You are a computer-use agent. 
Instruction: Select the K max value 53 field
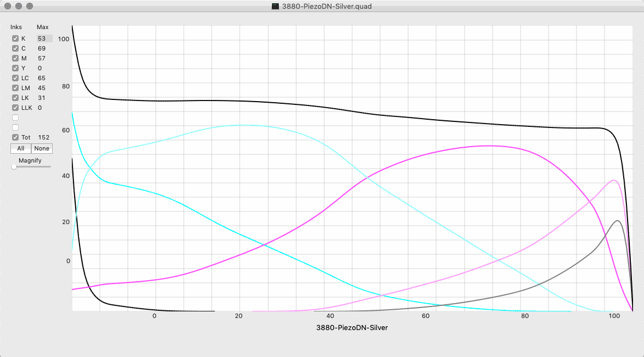click(x=44, y=38)
